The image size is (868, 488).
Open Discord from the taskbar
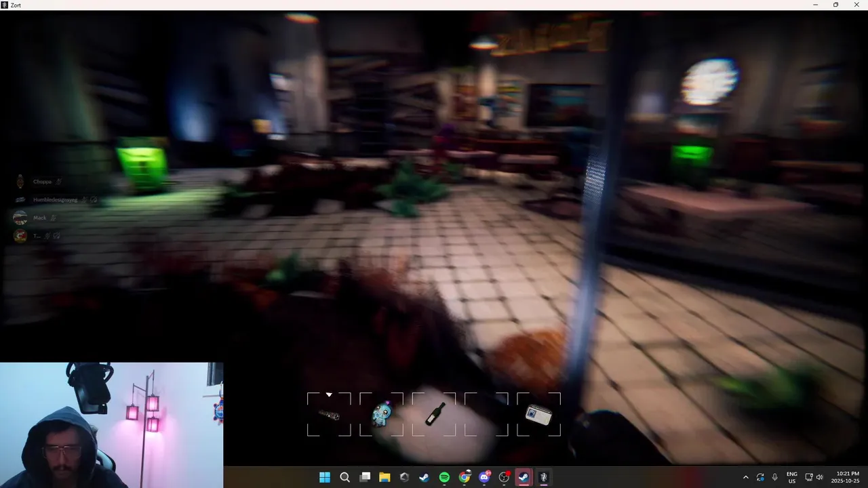coord(484,477)
